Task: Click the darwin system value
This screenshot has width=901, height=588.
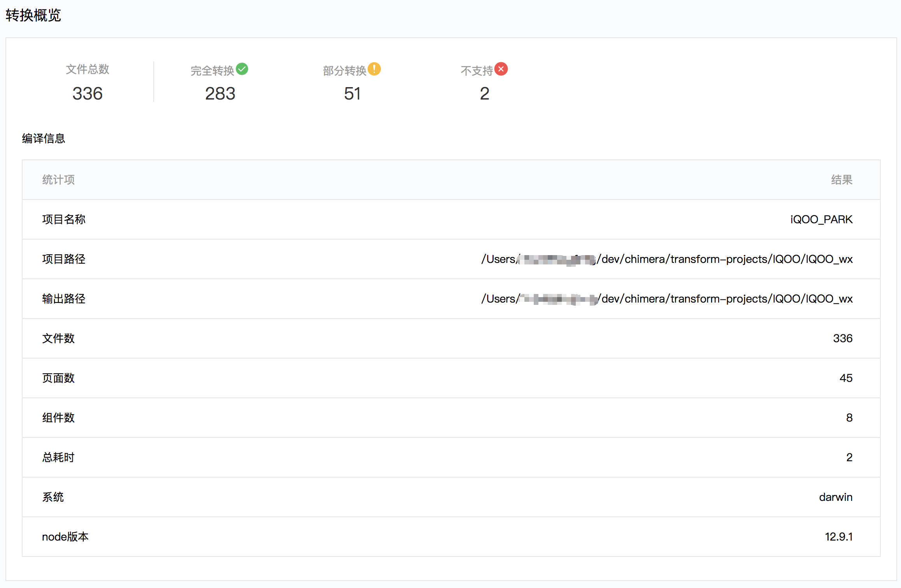Action: click(835, 497)
